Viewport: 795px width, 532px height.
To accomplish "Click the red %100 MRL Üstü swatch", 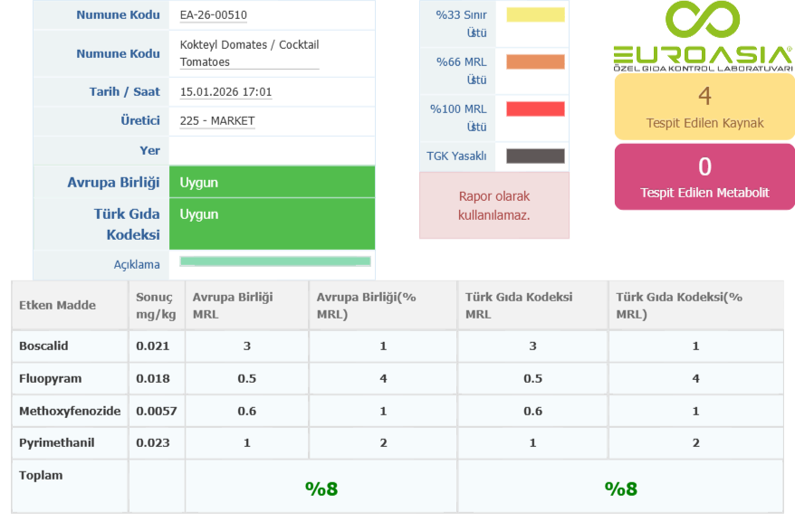I will click(x=535, y=109).
